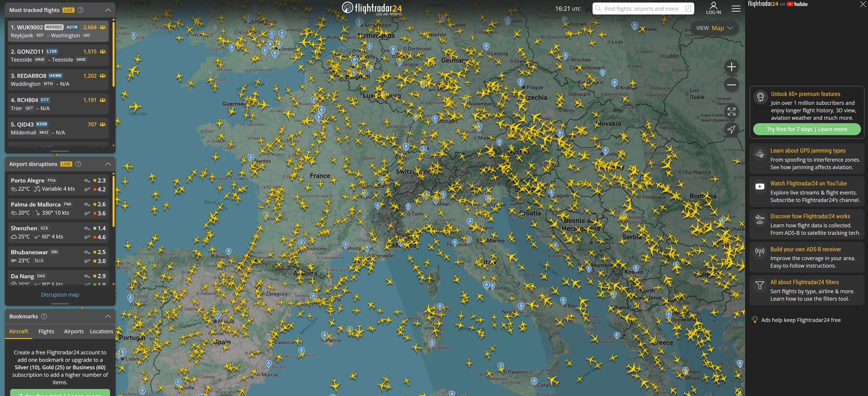The height and width of the screenshot is (396, 868).
Task: Collapse the Most tracked flights panel
Action: [108, 10]
